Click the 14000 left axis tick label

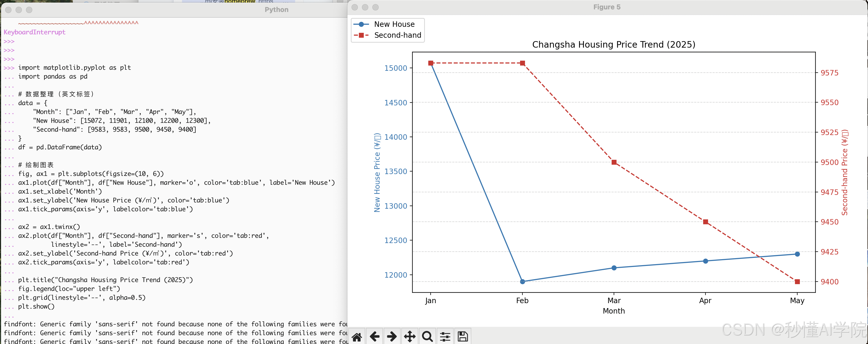[x=396, y=137]
